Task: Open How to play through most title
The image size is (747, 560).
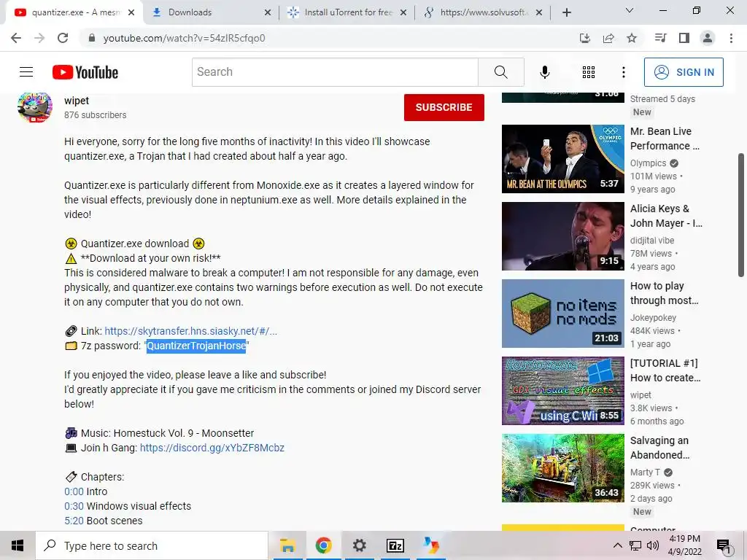Action: 664,293
